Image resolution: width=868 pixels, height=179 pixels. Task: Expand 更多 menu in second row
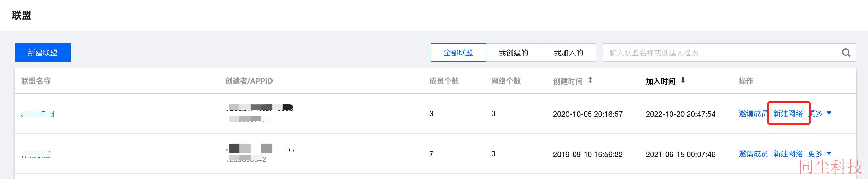click(820, 154)
